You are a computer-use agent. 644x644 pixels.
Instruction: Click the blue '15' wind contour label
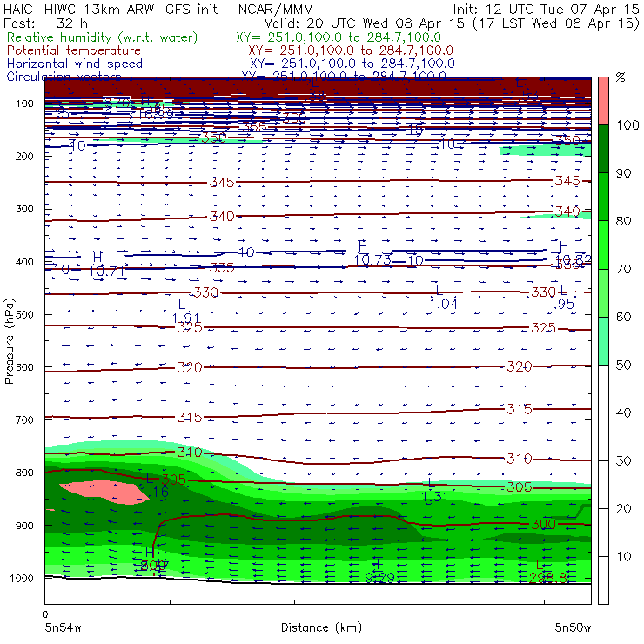415,131
